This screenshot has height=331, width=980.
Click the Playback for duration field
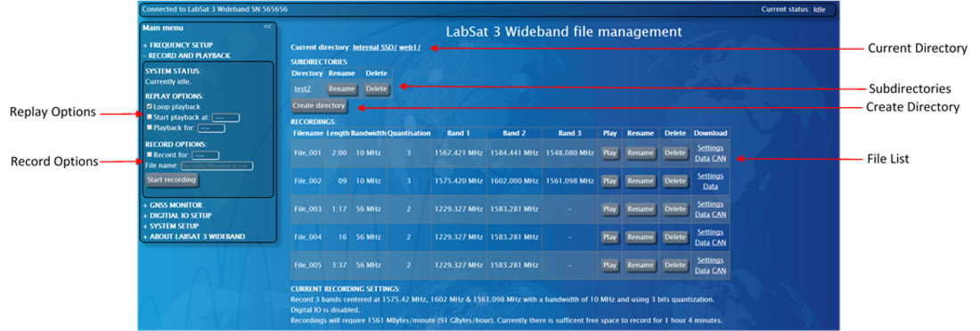click(x=211, y=128)
